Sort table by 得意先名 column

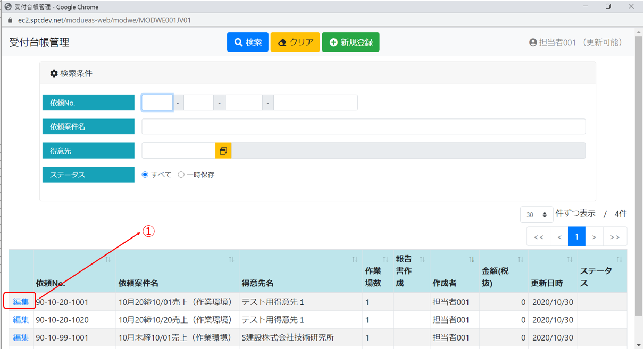[x=355, y=259]
